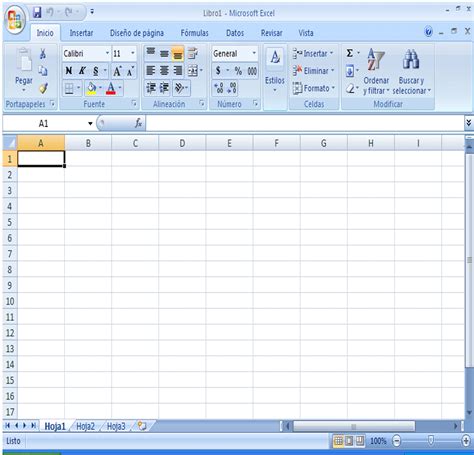Screen dimensions: 474x455
Task: Center text horizontally in cell
Action: 164,71
